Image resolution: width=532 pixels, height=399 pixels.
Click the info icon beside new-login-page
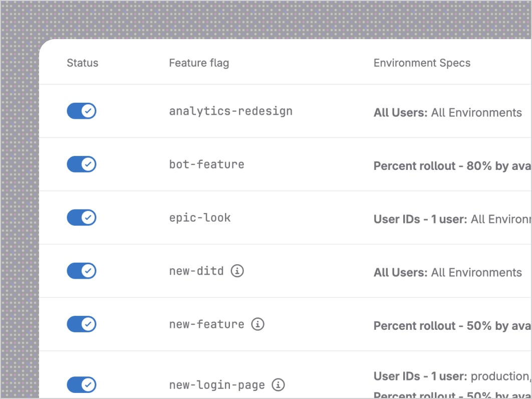[x=278, y=385]
